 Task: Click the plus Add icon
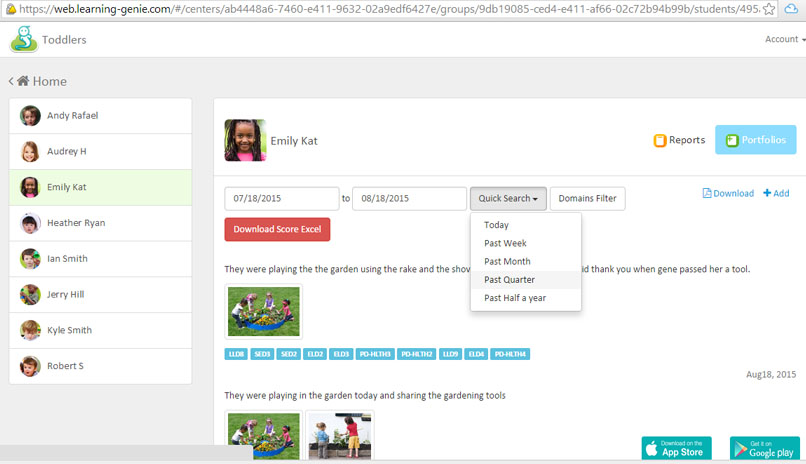[767, 193]
